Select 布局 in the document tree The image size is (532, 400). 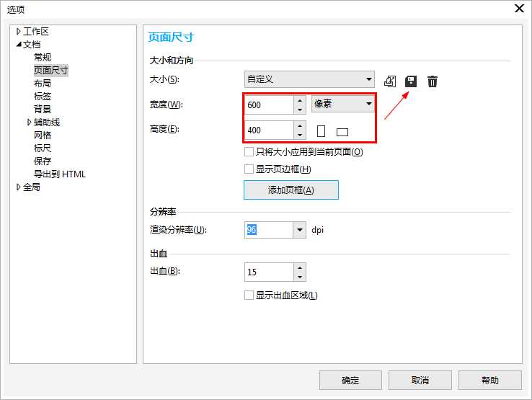click(x=43, y=84)
